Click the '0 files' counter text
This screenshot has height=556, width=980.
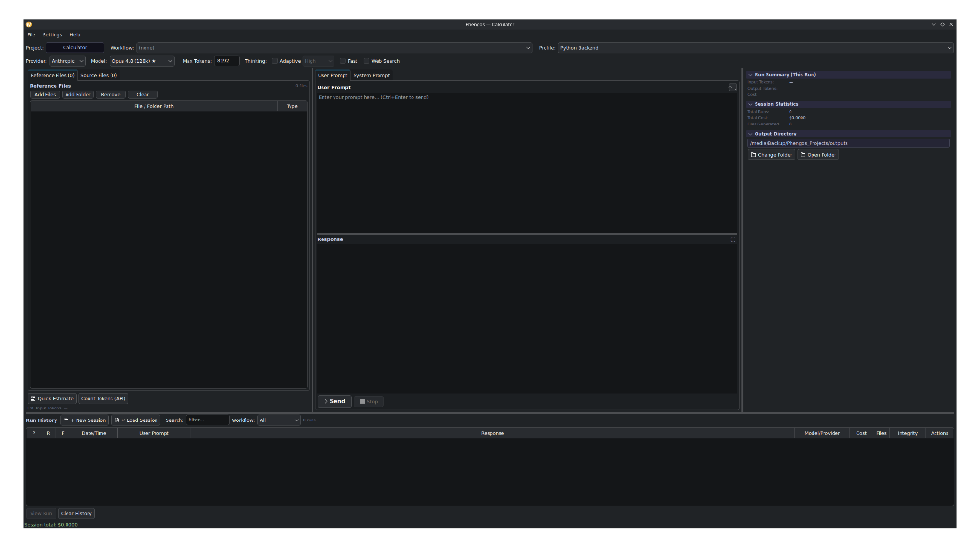pyautogui.click(x=301, y=86)
